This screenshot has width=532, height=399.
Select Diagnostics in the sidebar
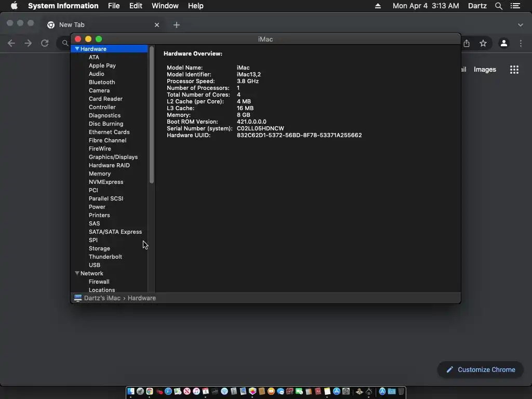(104, 115)
